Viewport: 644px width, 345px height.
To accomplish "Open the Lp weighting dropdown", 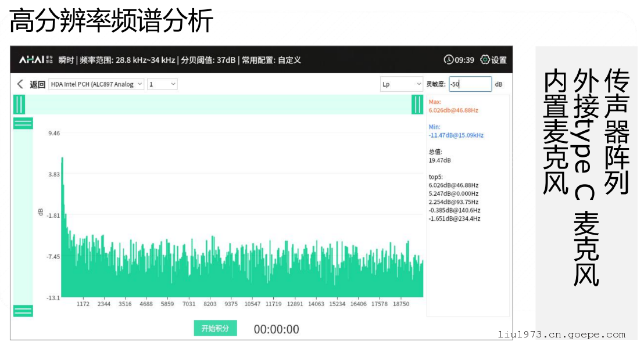I will (x=402, y=84).
